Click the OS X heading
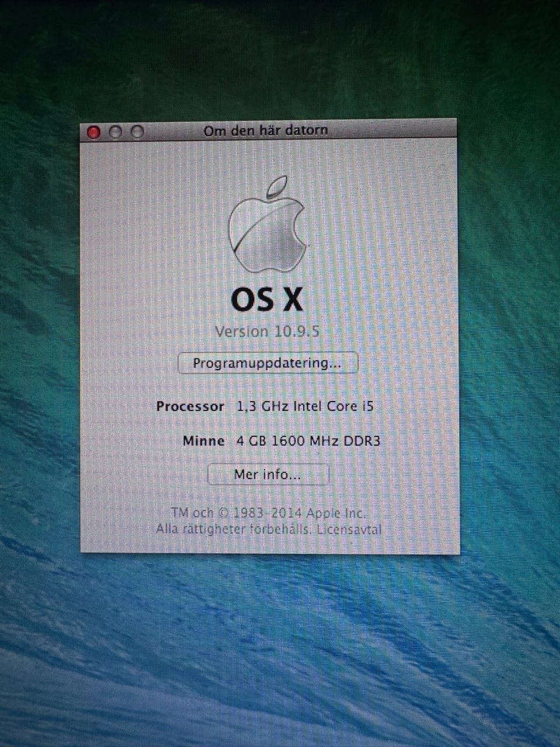Viewport: 560px width, 747px height. (x=267, y=299)
